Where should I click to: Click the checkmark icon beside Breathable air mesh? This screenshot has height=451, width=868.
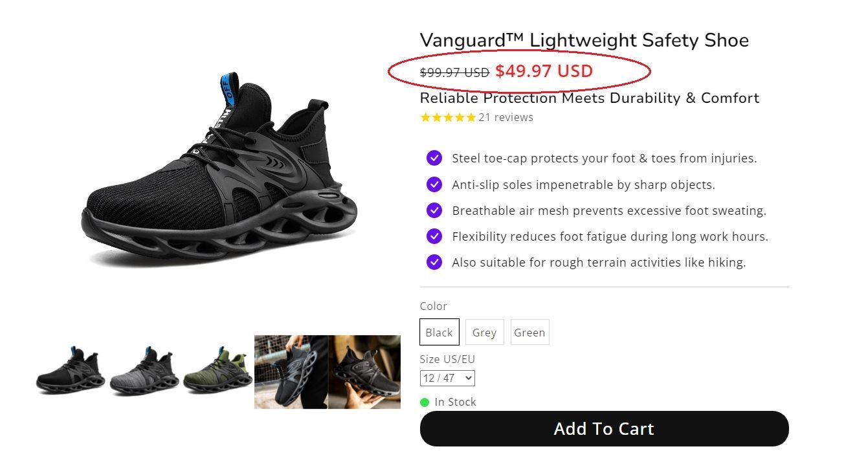[434, 210]
